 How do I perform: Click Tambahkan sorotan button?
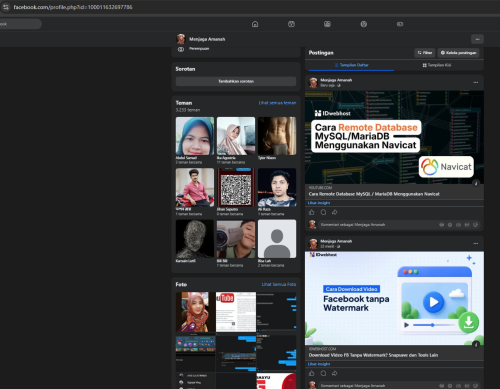pos(236,81)
